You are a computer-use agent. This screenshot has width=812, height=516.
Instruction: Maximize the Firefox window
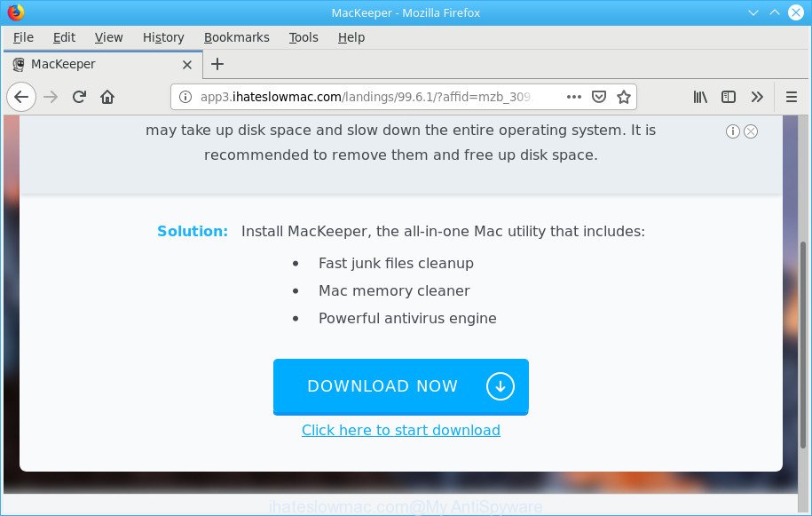pos(774,12)
